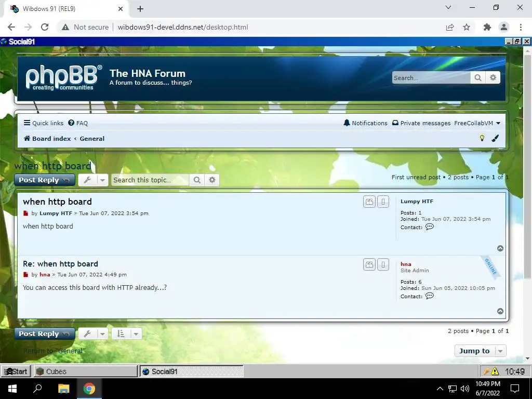
Task: Quote hna's reply post
Action: click(369, 264)
